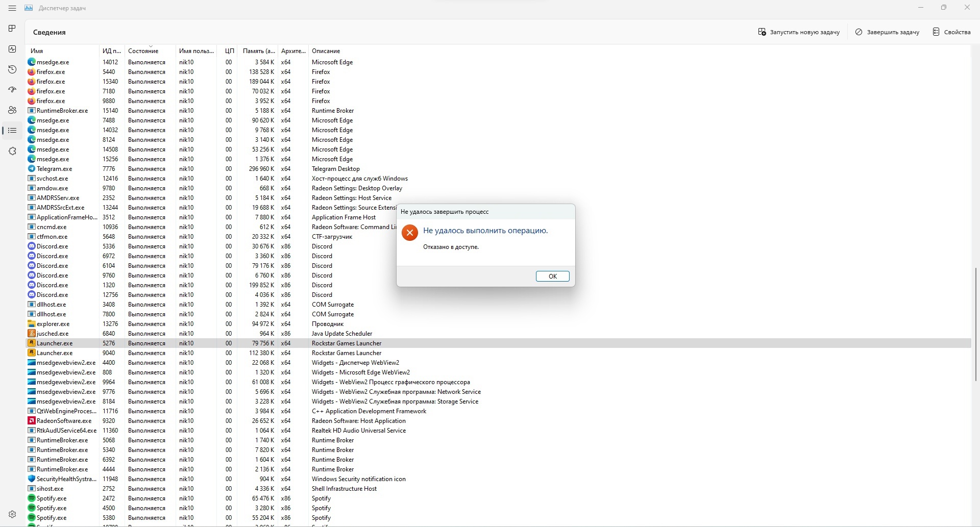Select QtWebEngineProcess process name
Screen dimensions: 980x527
tap(66, 411)
